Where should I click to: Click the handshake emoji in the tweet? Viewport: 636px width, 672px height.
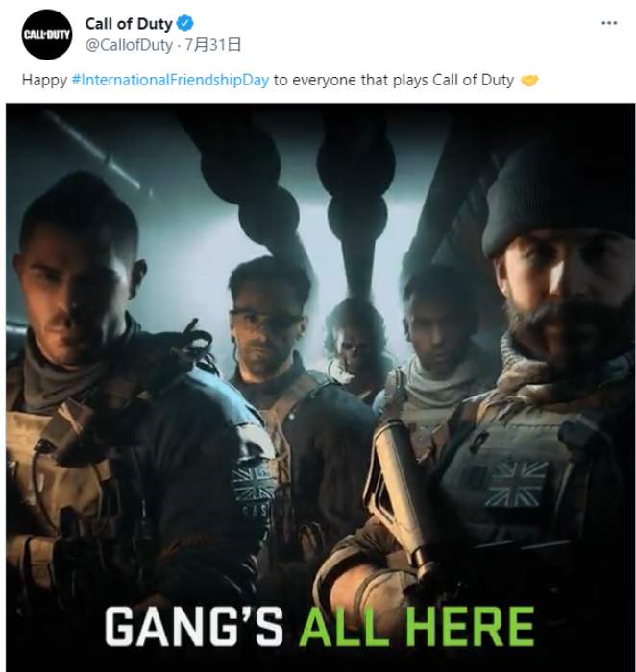click(x=529, y=80)
